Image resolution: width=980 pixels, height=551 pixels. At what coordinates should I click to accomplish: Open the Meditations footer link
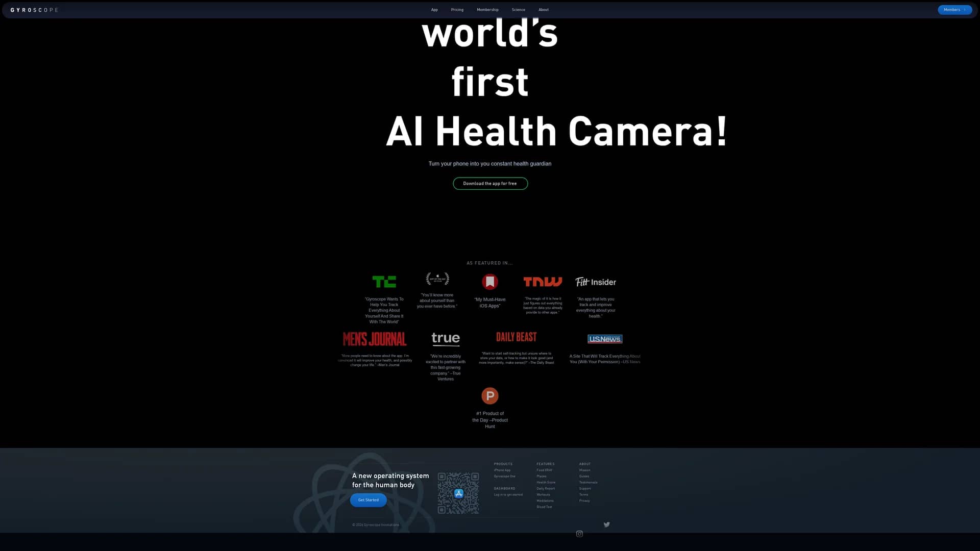click(x=545, y=501)
